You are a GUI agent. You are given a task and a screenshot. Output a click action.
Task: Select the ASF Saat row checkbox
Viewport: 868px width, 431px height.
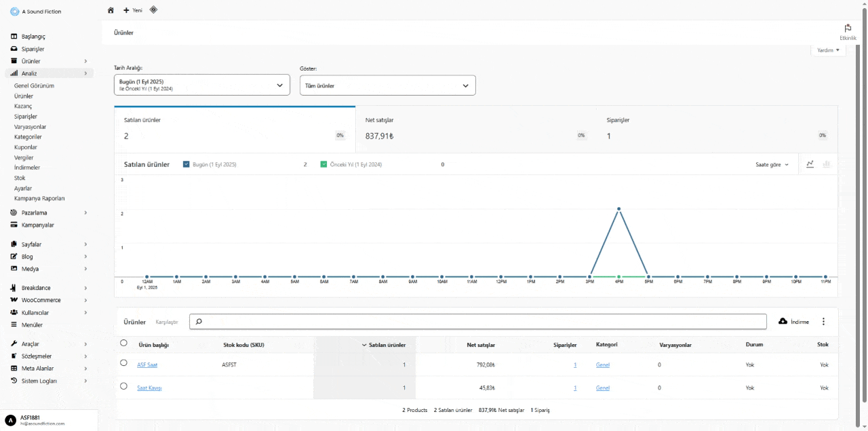tap(123, 363)
